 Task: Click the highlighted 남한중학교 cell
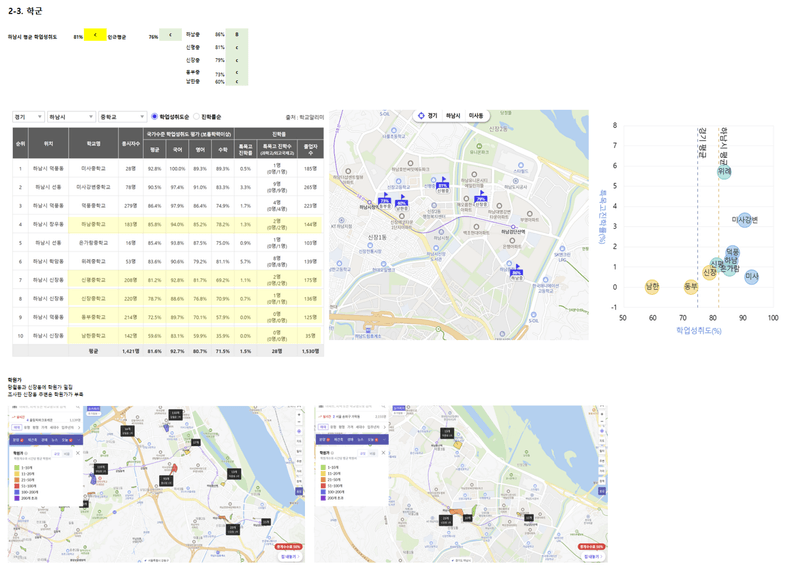click(93, 335)
